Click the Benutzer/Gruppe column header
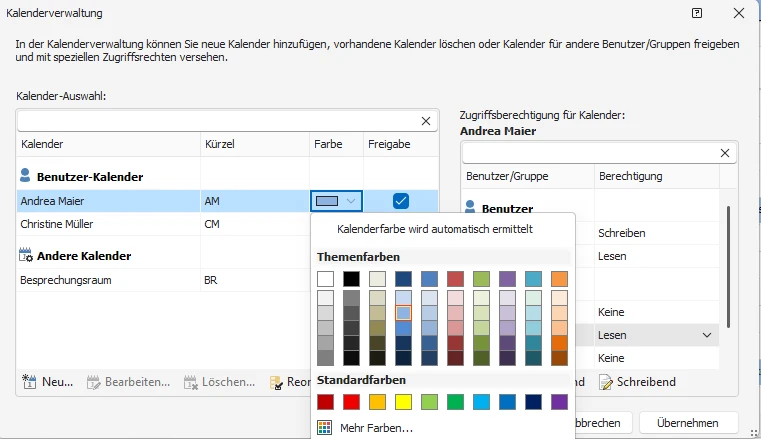 528,176
